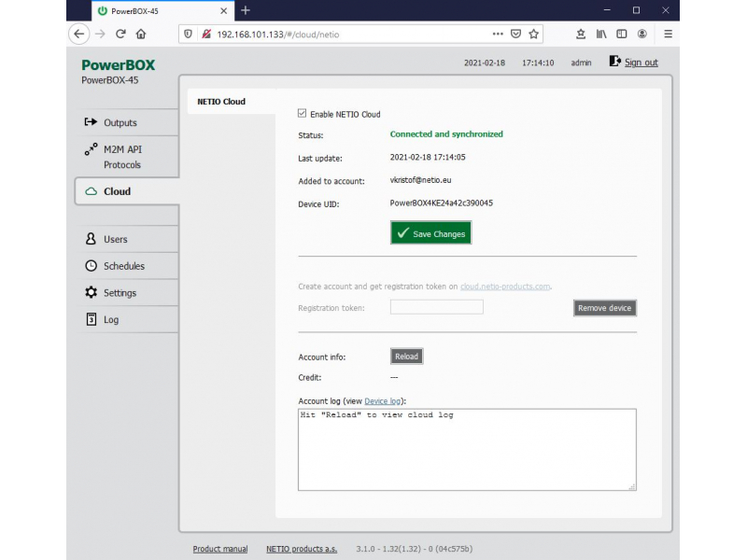The image size is (747, 560).
Task: Click the browser forward arrow
Action: [x=100, y=34]
